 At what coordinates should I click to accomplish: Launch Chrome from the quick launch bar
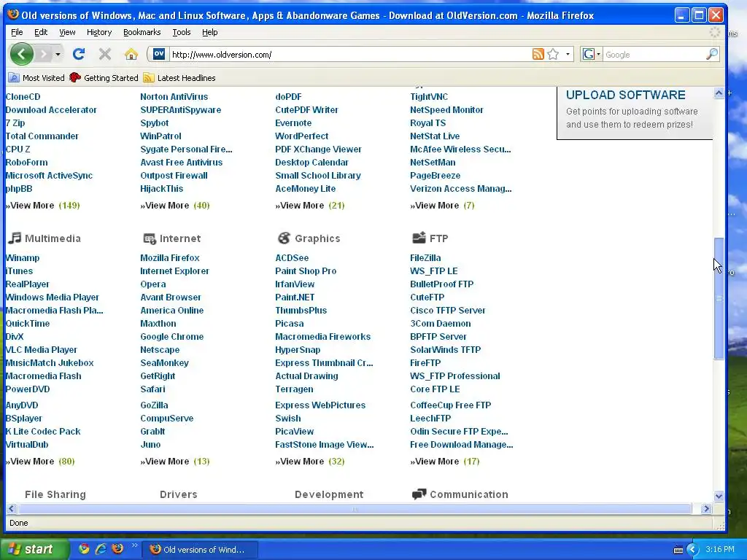coord(84,549)
